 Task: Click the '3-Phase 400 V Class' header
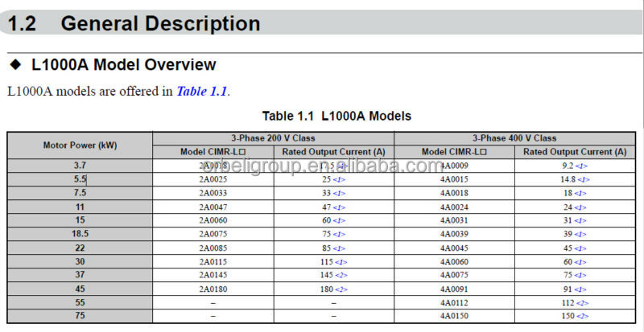click(x=514, y=138)
